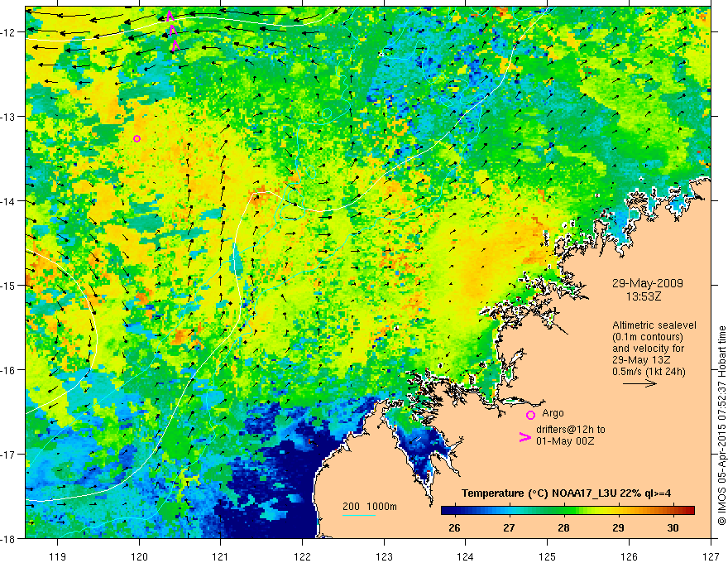Click the vertical IMOS copyright timestamp text
This screenshot has width=728, height=563.
point(721,426)
